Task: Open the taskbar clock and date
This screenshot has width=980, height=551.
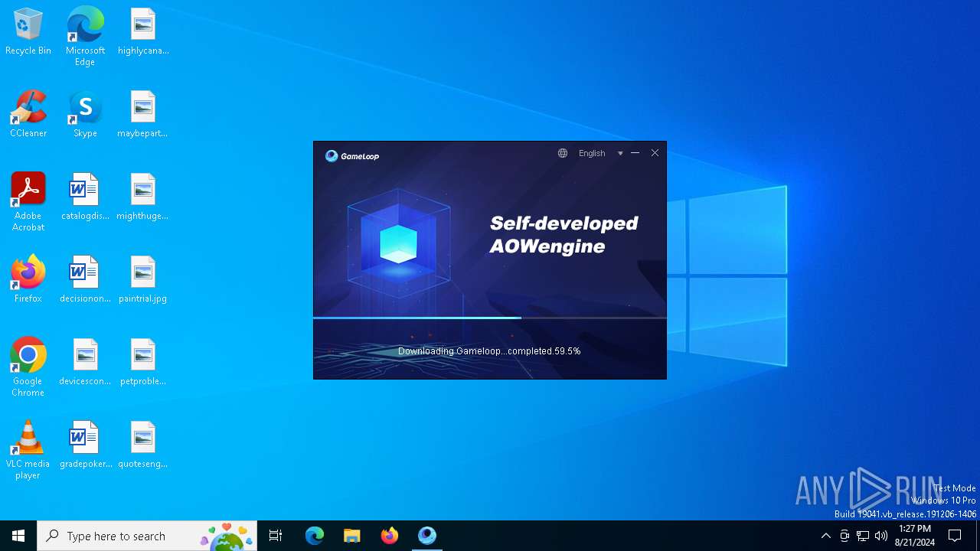Action: (x=915, y=536)
